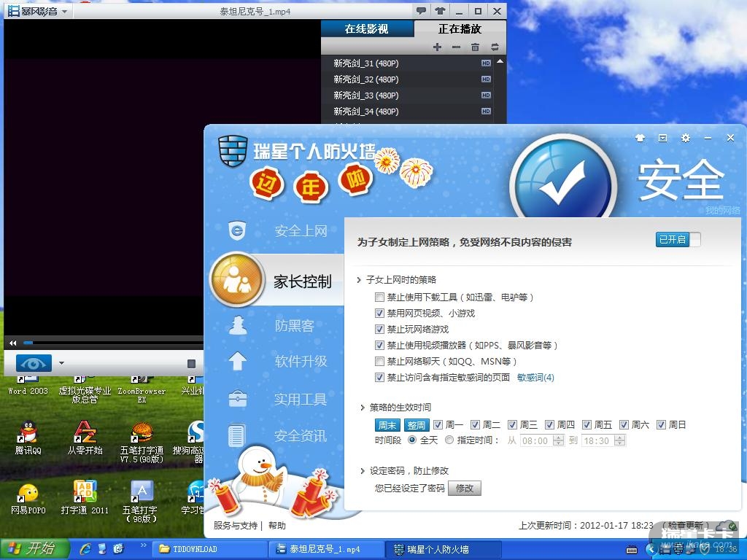Click the 修改 password button

click(465, 488)
